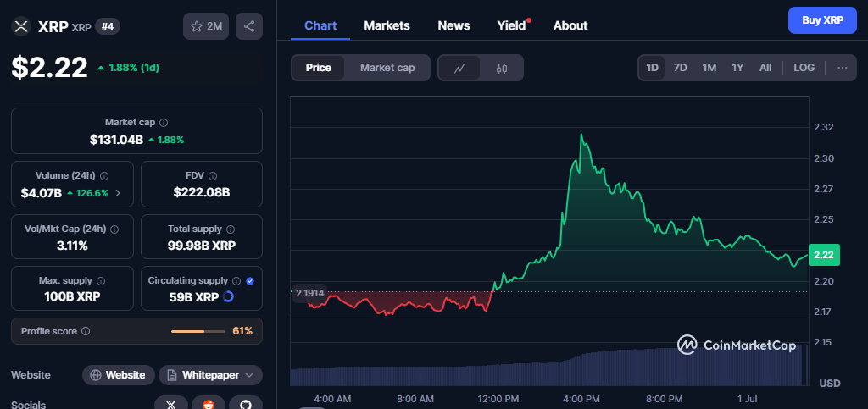Open the Yield tab
Screen dimensions: 868x409
[511, 25]
